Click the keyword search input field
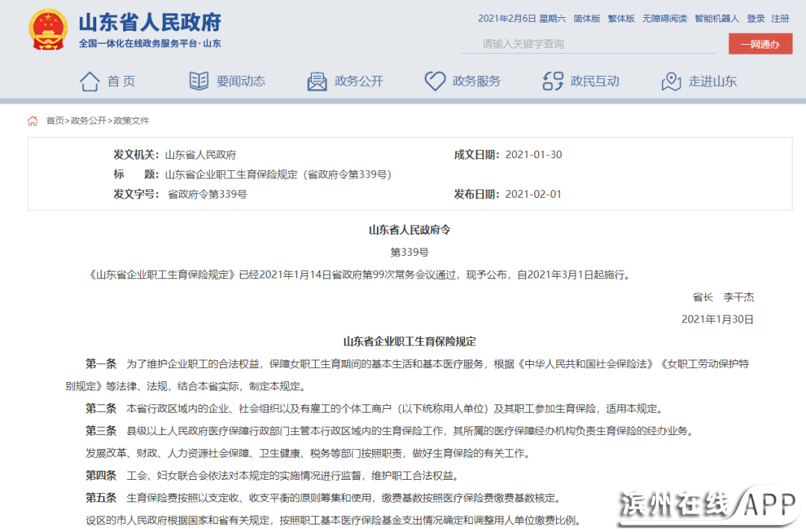 pos(590,44)
